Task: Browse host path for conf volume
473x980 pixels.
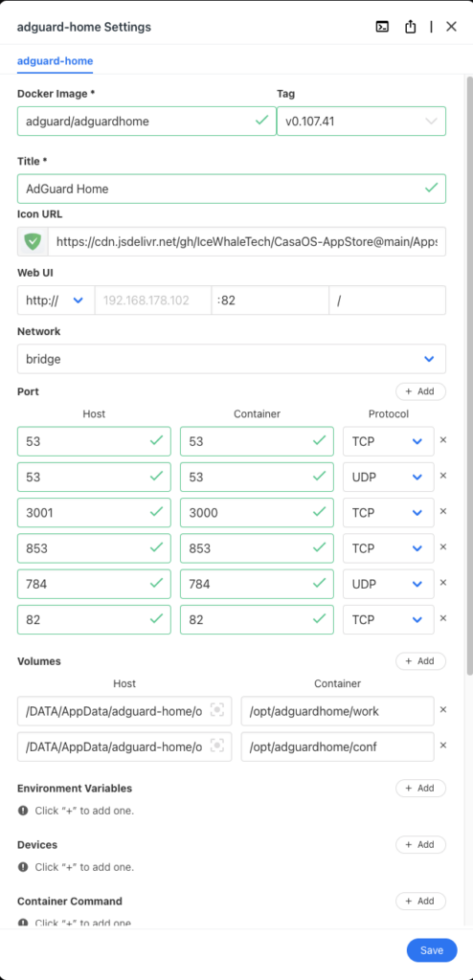Action: coord(216,746)
